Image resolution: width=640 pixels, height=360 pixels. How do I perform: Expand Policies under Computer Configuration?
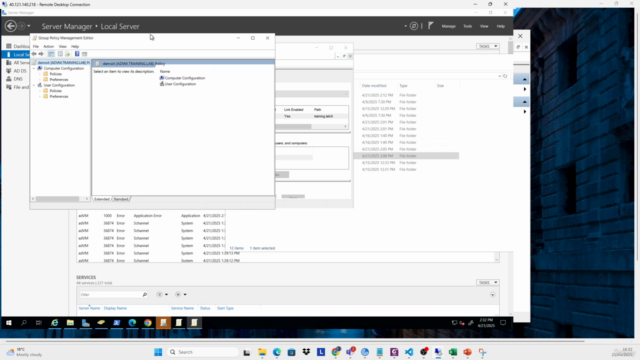coord(40,74)
